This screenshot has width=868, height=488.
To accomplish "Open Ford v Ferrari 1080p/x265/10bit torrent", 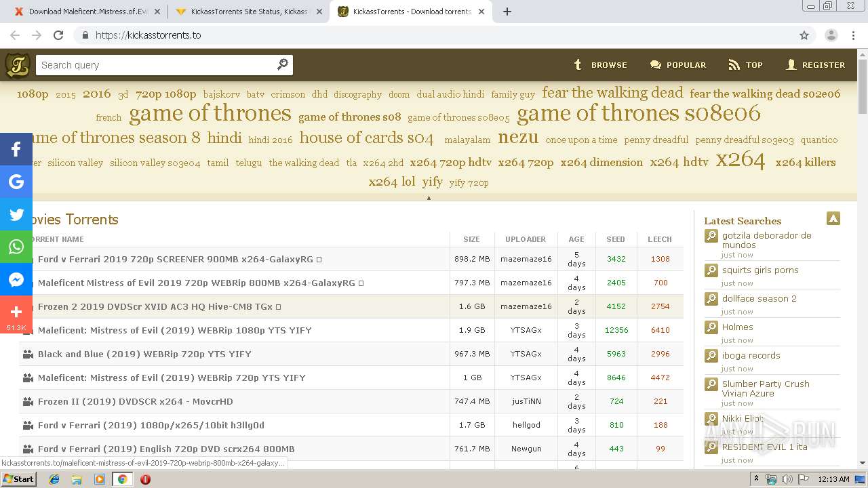I will pos(151,425).
